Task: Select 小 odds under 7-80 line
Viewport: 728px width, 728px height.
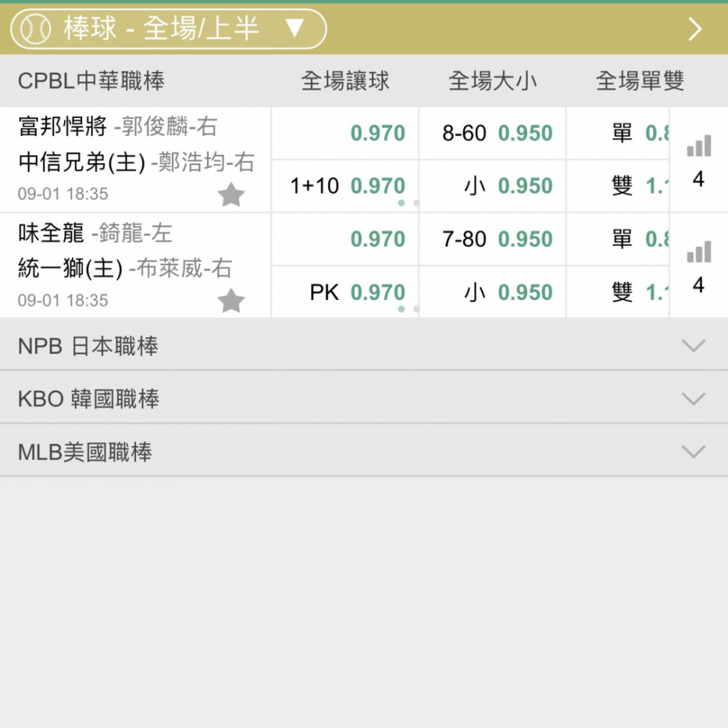Action: pyautogui.click(x=493, y=292)
